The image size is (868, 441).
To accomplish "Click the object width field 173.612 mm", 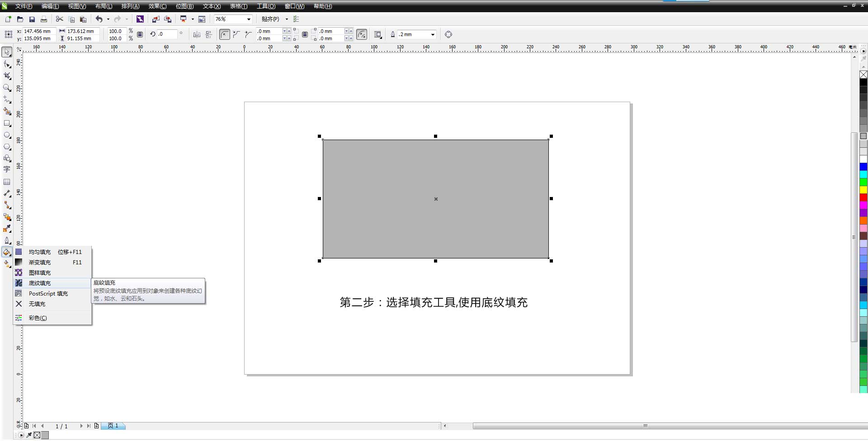I will click(83, 31).
